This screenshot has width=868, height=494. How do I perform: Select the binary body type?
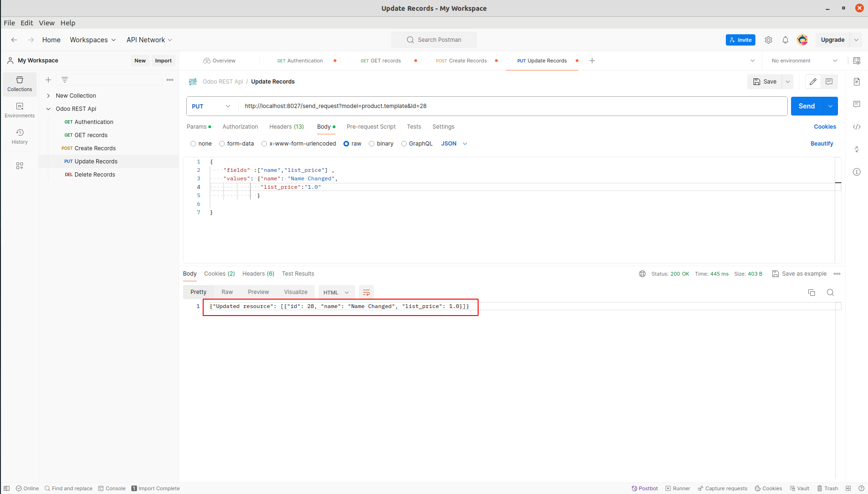pos(381,144)
